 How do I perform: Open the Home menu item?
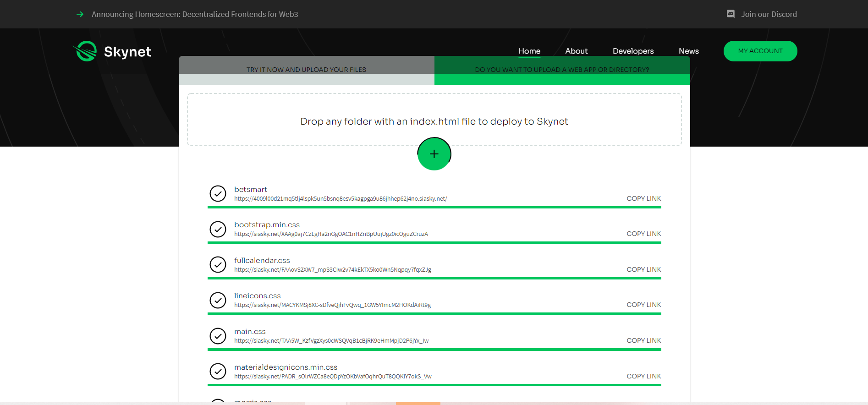[x=529, y=51]
